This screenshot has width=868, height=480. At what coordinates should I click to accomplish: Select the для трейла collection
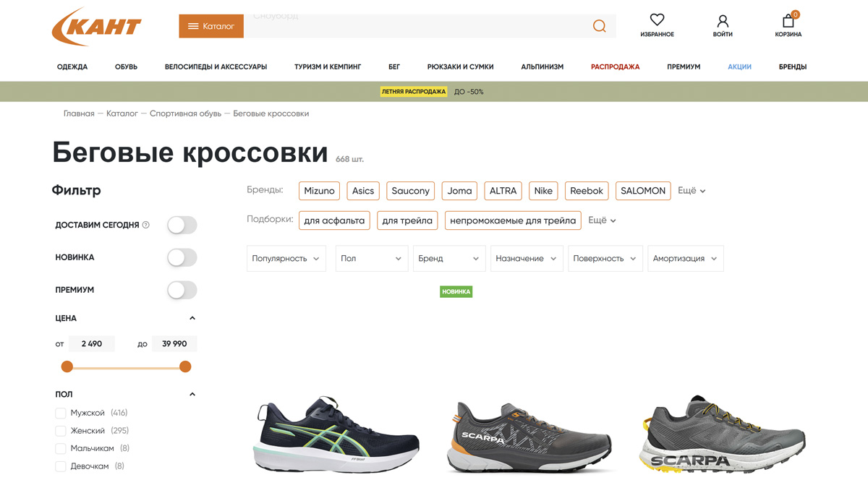point(407,220)
